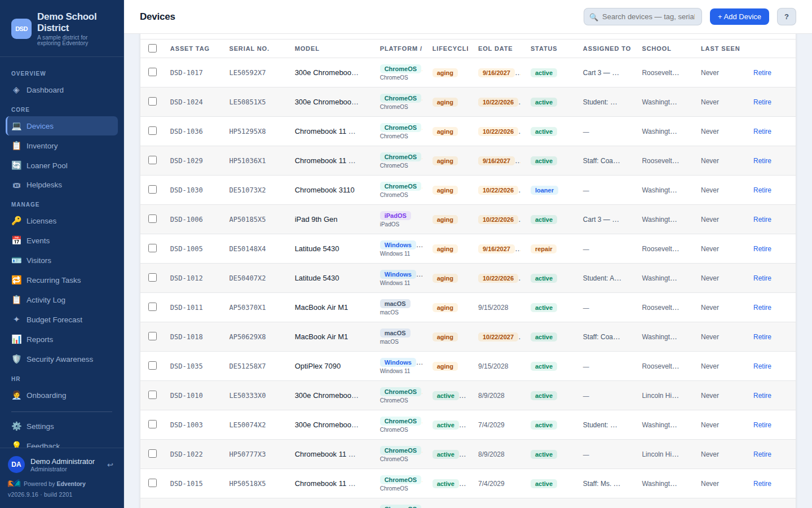Image resolution: width=812 pixels, height=508 pixels.
Task: Click the repair status badge for DSD-1005
Action: pyautogui.click(x=544, y=249)
